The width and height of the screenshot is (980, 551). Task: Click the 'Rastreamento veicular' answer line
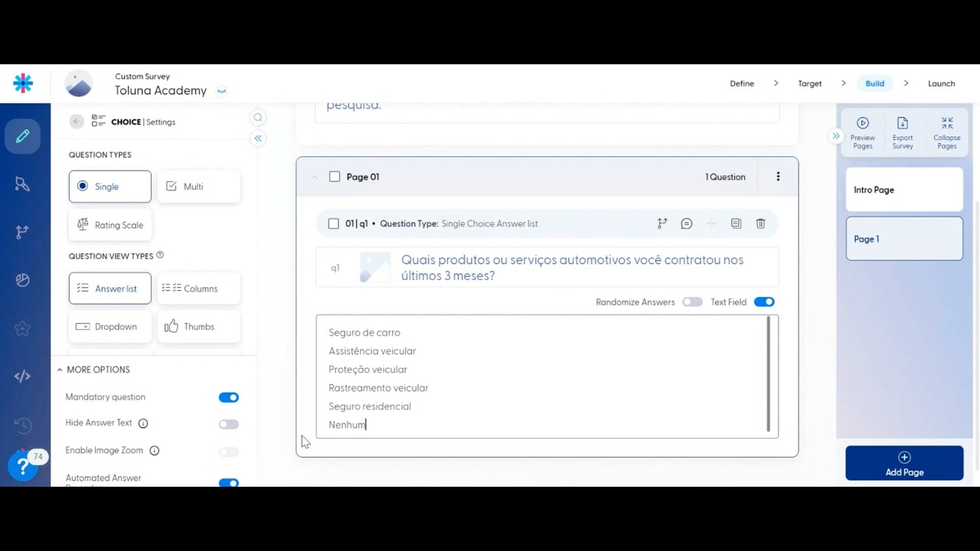click(378, 388)
